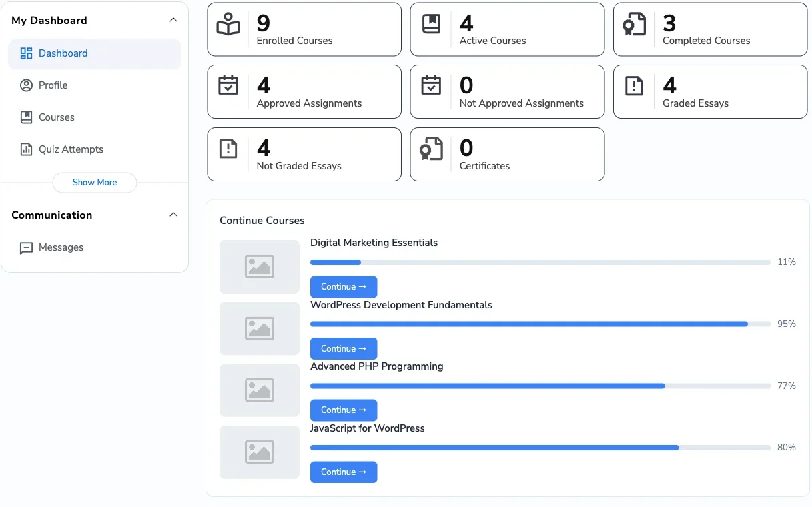Open JavaScript for WordPress thumbnail

click(260, 452)
